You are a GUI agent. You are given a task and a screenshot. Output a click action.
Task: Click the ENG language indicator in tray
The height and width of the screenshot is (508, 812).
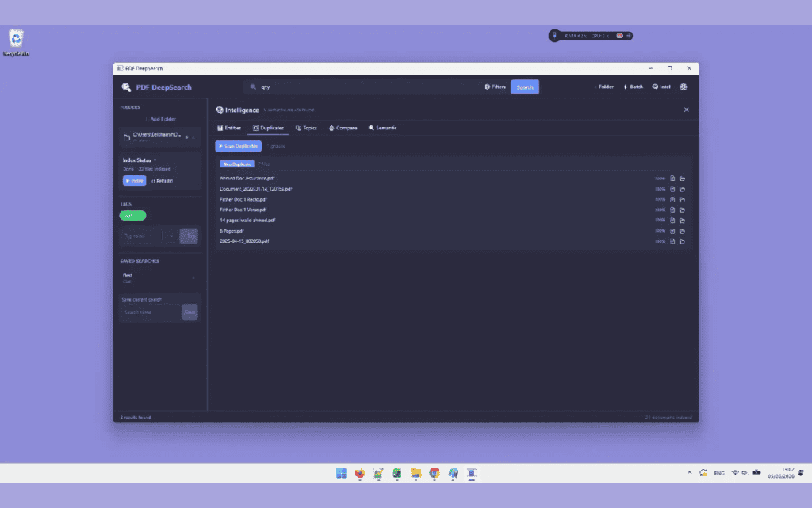718,473
